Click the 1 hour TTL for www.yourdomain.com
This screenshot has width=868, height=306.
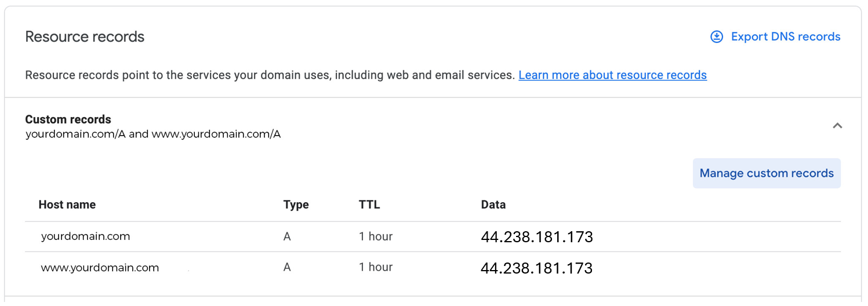(x=376, y=267)
